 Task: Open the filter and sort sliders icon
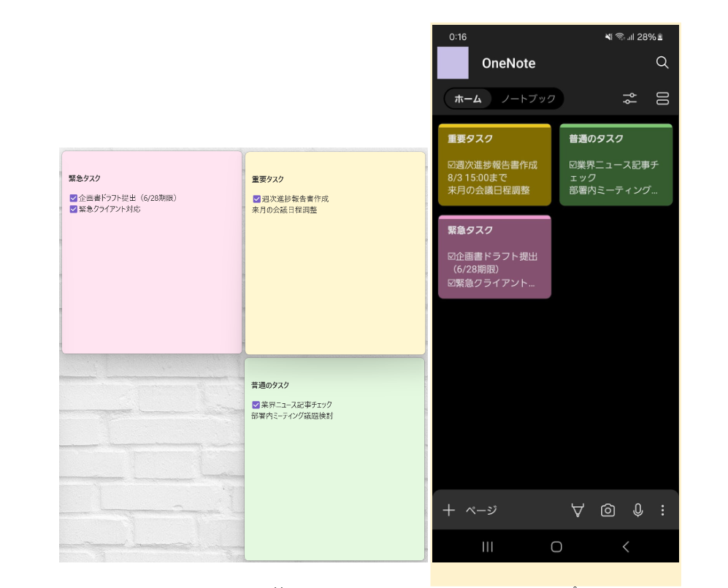pos(629,99)
